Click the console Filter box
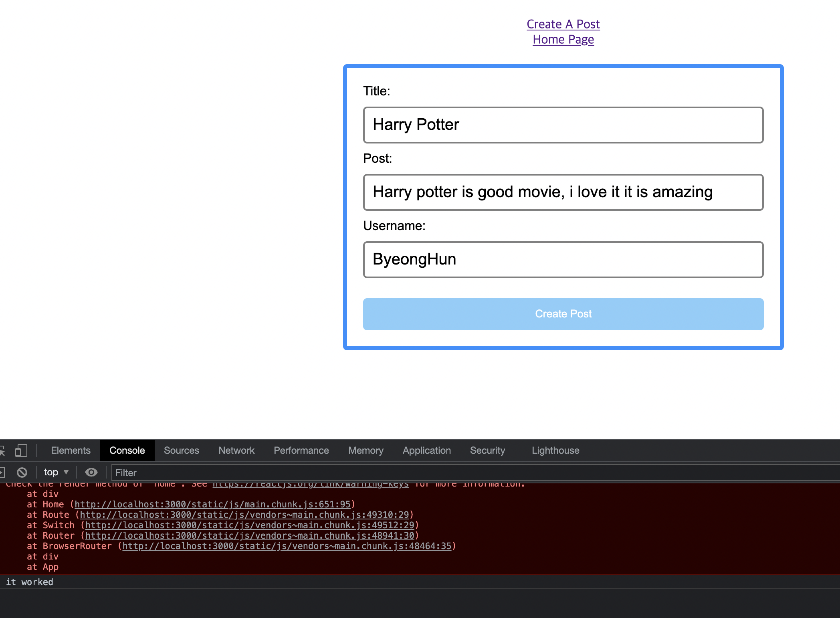840x618 pixels. [473, 473]
